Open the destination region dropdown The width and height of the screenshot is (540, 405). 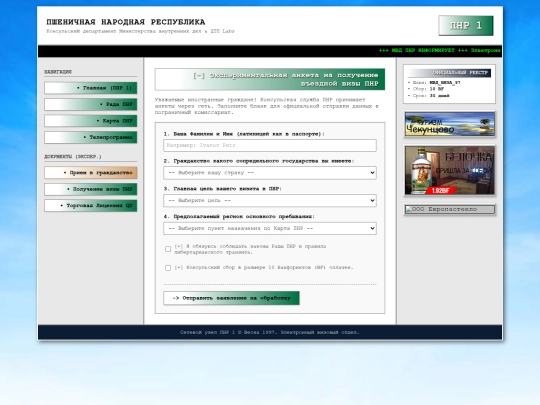[270, 228]
